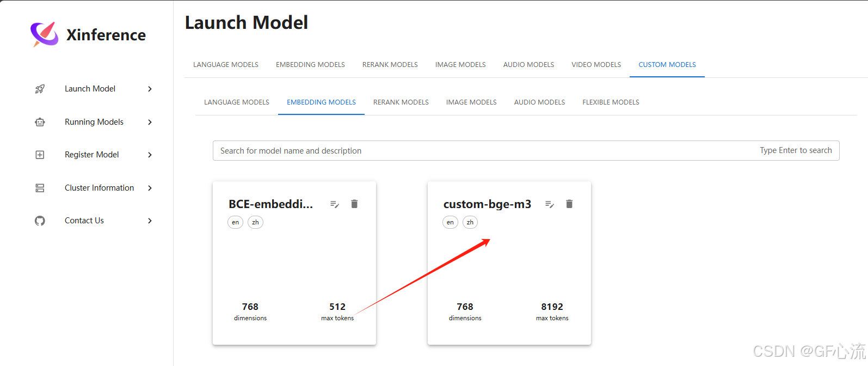Open Contact Us in the sidebar
Viewport: 868px width, 366px height.
[84, 221]
